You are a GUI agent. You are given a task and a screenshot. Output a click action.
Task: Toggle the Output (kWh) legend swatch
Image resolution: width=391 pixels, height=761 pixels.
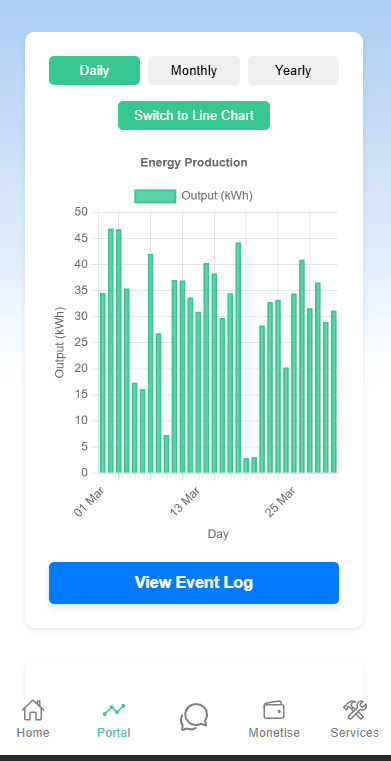155,196
